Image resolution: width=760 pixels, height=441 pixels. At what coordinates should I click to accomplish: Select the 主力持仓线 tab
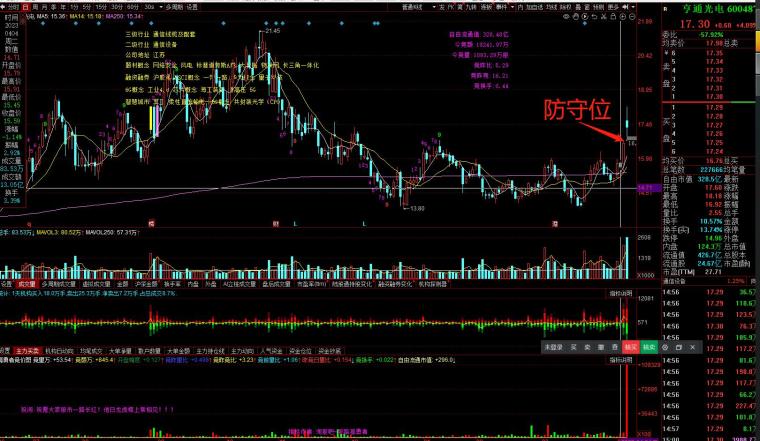tap(210, 350)
